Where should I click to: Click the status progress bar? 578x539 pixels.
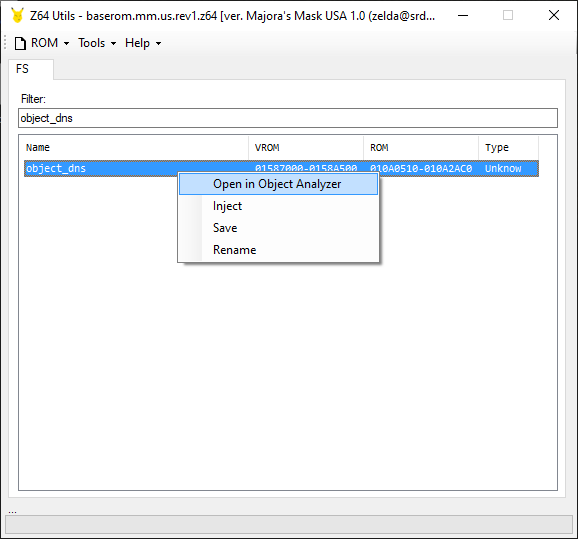(x=289, y=524)
